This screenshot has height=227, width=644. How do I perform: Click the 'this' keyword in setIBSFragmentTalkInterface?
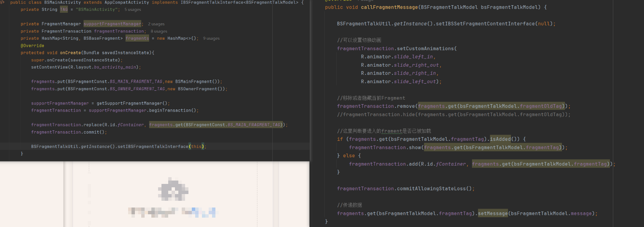tap(196, 147)
